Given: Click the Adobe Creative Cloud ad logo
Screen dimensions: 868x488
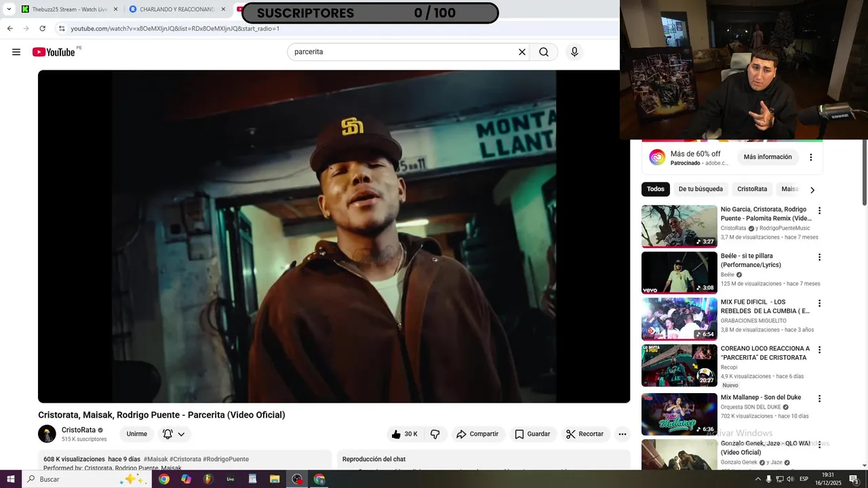Looking at the screenshot, I should (657, 157).
